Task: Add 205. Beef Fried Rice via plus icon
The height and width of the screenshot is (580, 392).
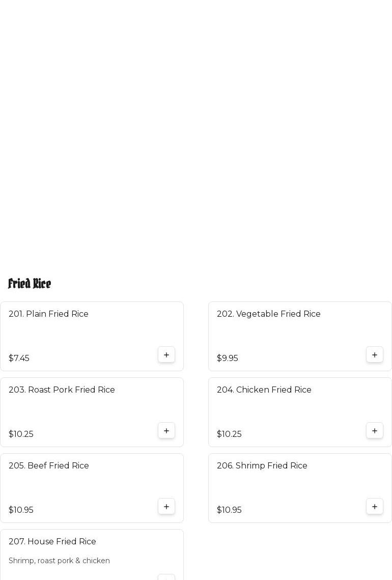Action: click(166, 507)
